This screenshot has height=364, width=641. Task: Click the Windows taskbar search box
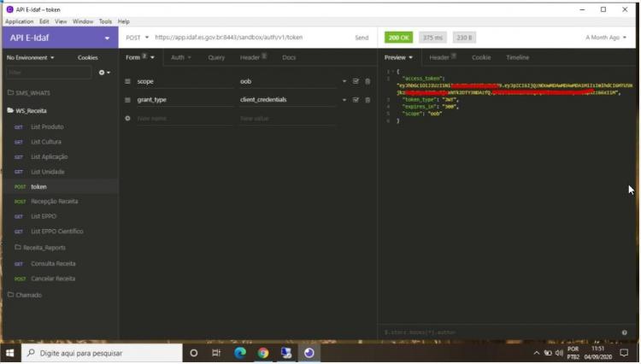102,353
